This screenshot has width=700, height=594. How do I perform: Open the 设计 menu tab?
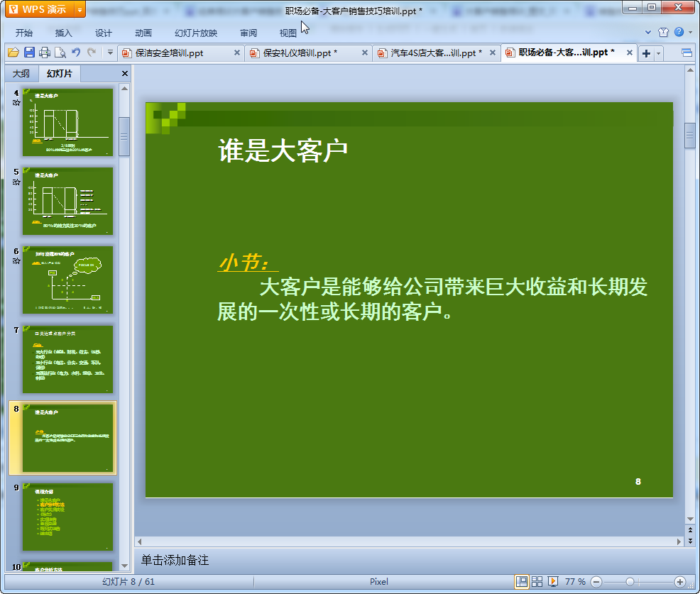point(103,33)
